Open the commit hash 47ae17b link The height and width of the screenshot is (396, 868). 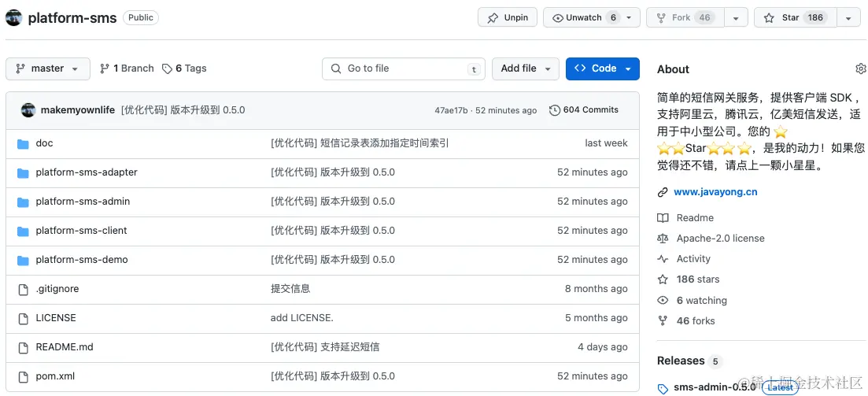tap(451, 111)
